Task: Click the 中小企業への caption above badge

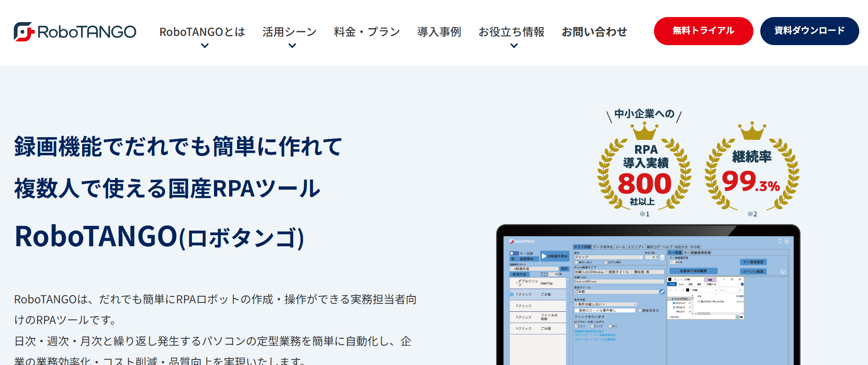Action: (644, 114)
